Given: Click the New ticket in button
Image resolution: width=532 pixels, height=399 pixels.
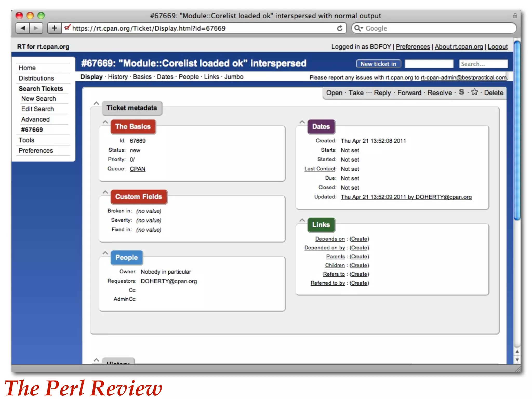Looking at the screenshot, I should [378, 64].
